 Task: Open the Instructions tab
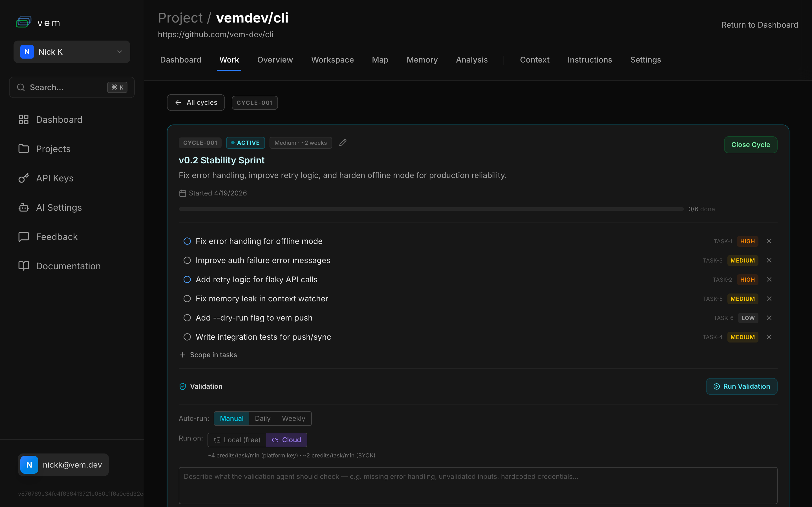click(590, 60)
